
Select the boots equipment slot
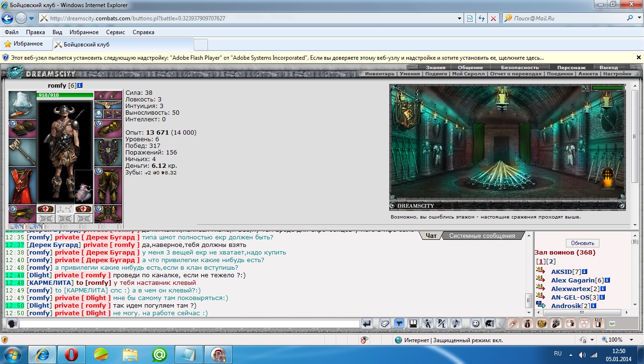(108, 213)
